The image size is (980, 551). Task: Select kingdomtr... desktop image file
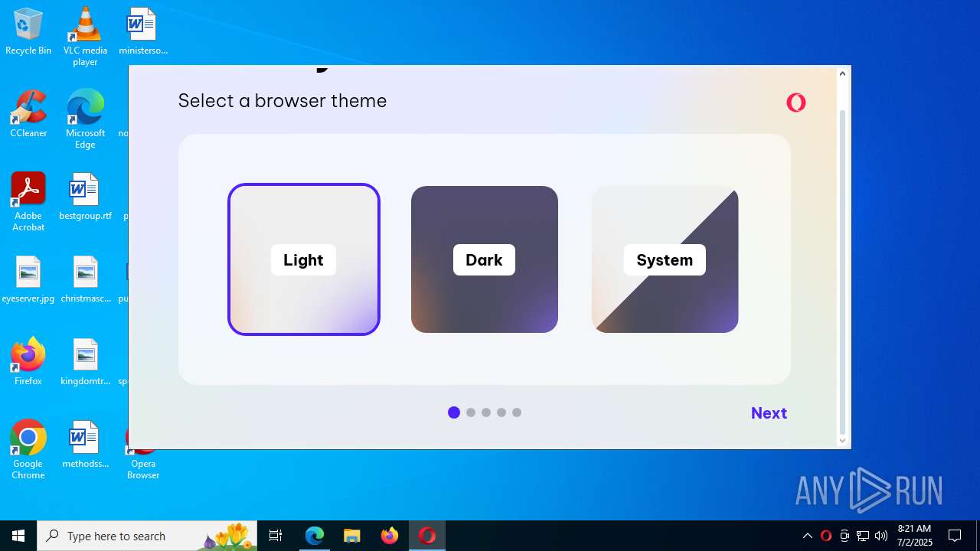(85, 362)
